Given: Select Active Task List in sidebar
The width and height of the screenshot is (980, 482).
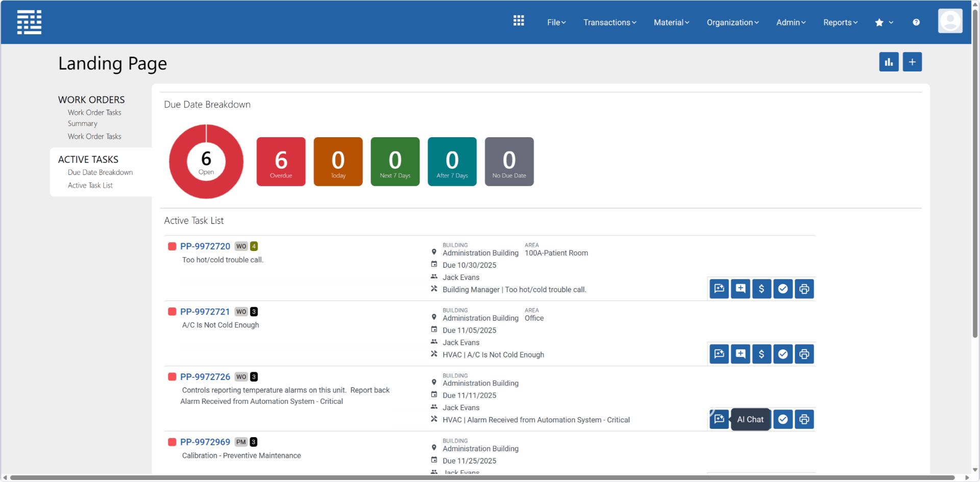Looking at the screenshot, I should [x=90, y=186].
